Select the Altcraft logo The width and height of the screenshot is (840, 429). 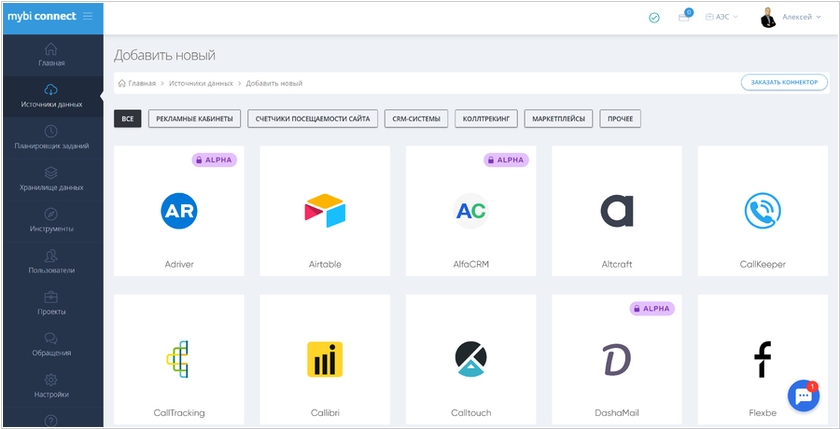(617, 211)
